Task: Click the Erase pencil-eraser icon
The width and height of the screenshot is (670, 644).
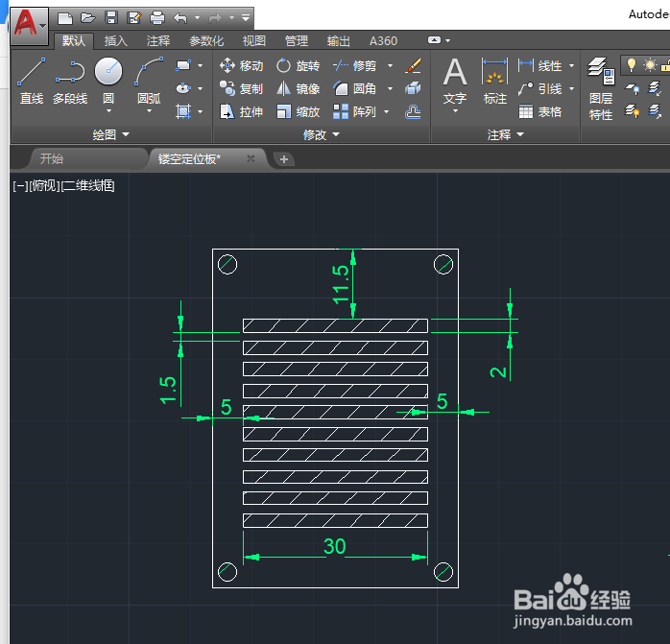Action: tap(413, 65)
